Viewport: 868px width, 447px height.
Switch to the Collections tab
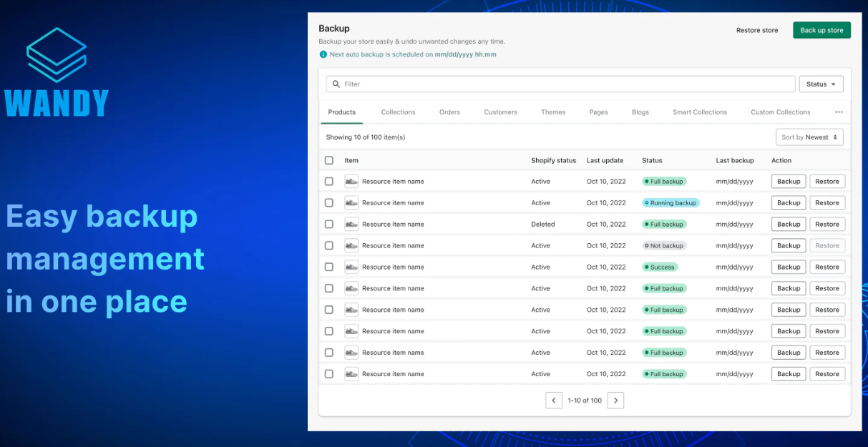click(x=398, y=112)
